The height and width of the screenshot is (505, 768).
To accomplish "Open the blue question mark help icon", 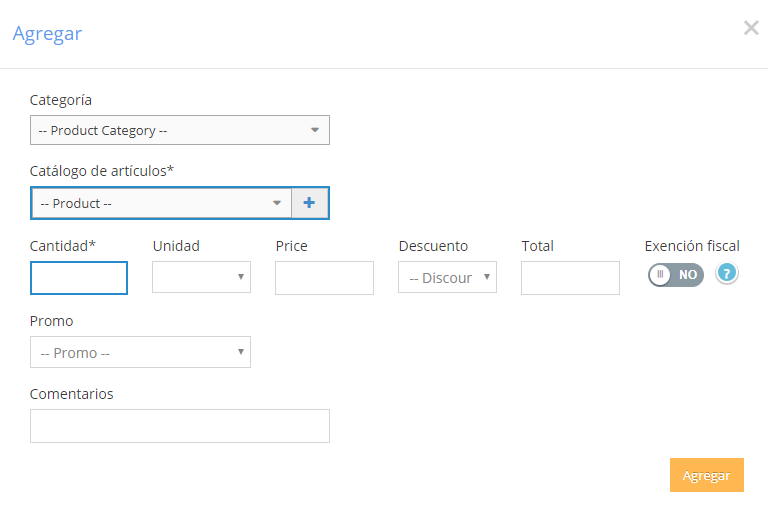I will [726, 273].
